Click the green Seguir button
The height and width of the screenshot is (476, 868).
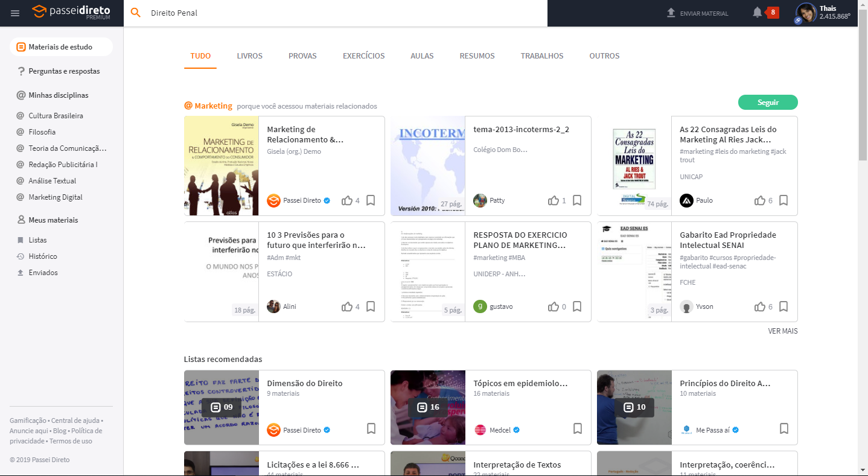[768, 103]
